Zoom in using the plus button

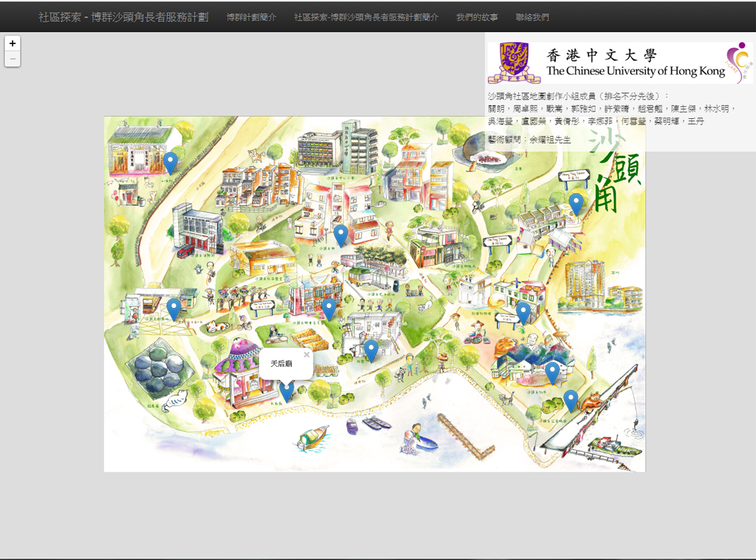13,43
